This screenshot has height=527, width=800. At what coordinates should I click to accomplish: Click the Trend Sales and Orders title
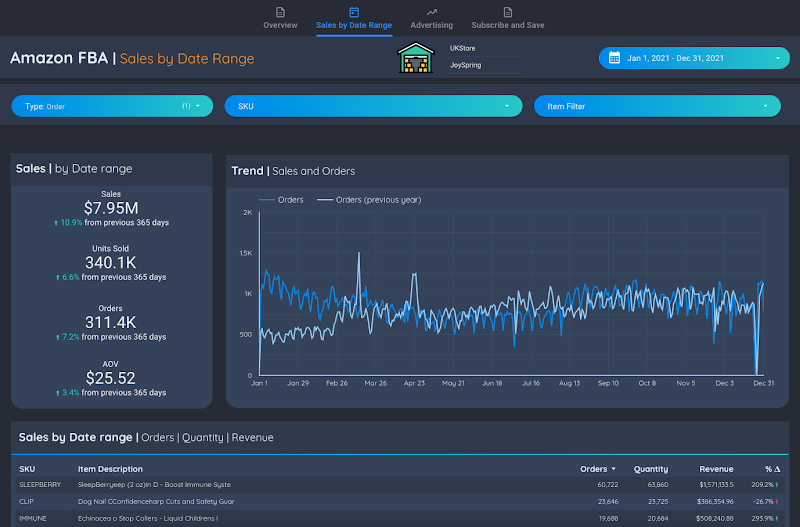[x=293, y=171]
